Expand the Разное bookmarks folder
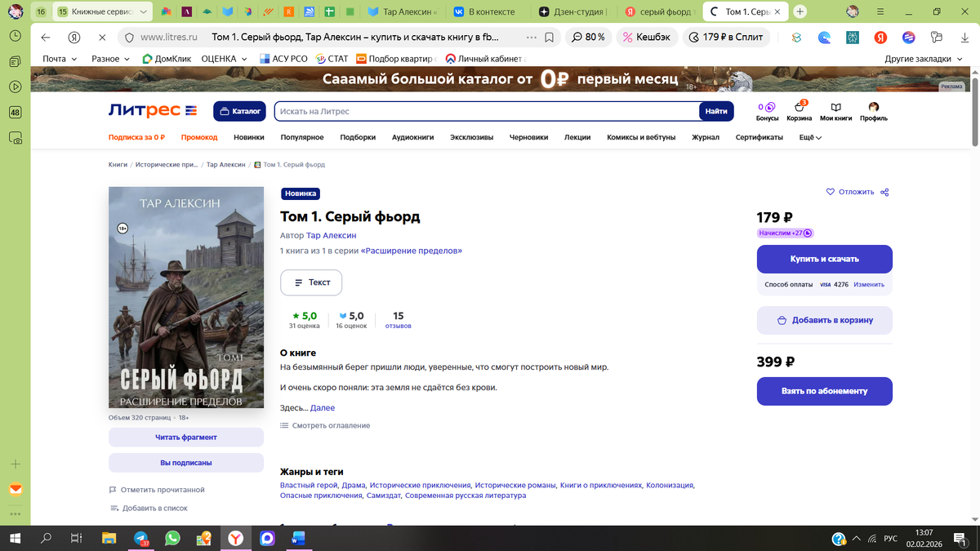 tap(111, 59)
